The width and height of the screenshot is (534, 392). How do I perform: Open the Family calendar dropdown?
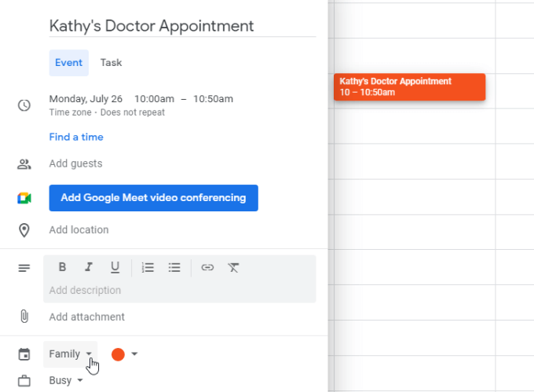(71, 354)
